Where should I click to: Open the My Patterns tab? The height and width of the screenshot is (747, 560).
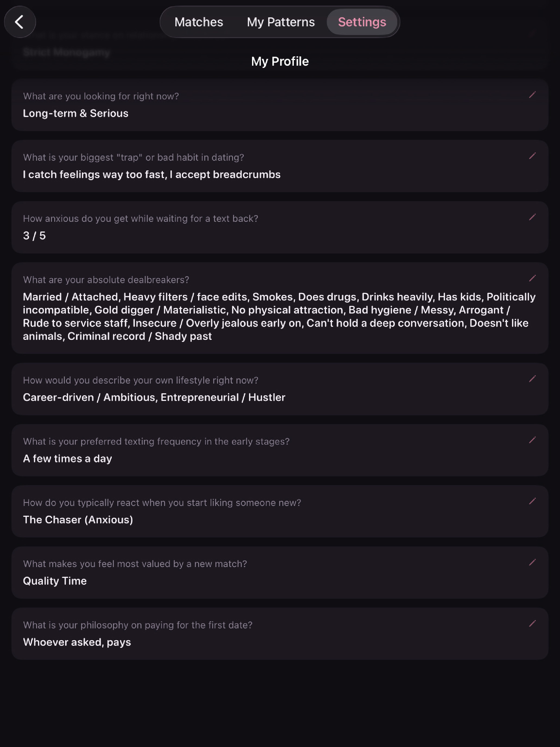(x=281, y=22)
